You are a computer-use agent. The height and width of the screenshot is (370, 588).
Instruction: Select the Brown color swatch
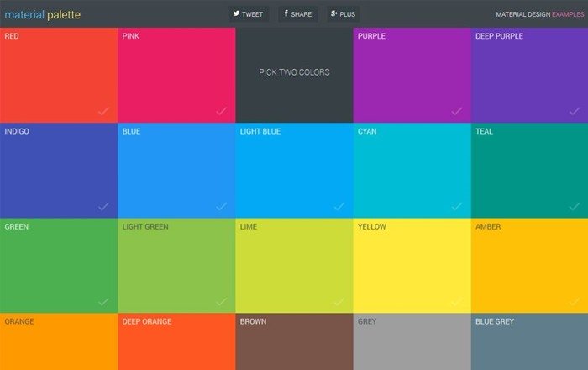294,343
